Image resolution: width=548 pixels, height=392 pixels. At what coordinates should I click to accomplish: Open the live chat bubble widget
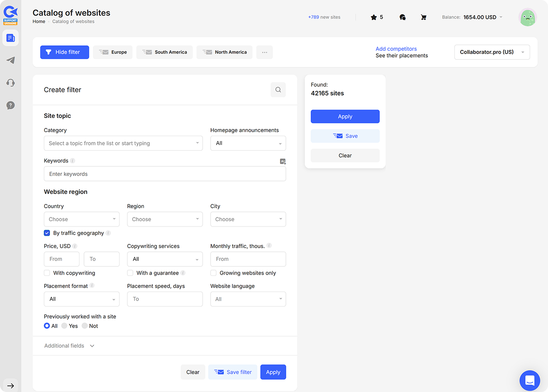tap(530, 381)
